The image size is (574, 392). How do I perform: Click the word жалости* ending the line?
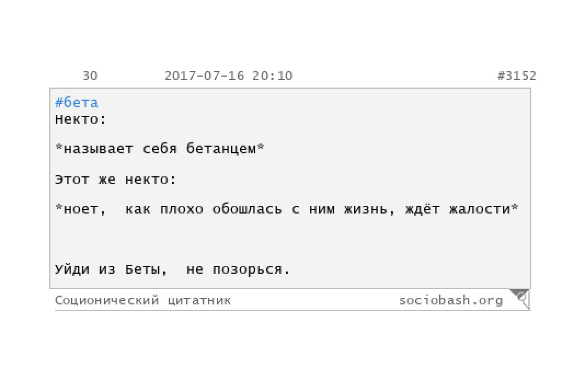tap(484, 209)
